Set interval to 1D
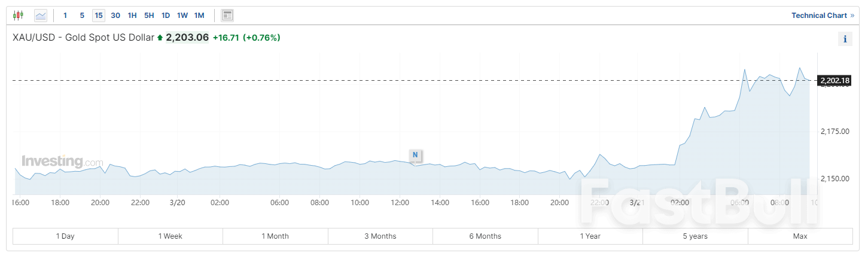 [x=166, y=15]
